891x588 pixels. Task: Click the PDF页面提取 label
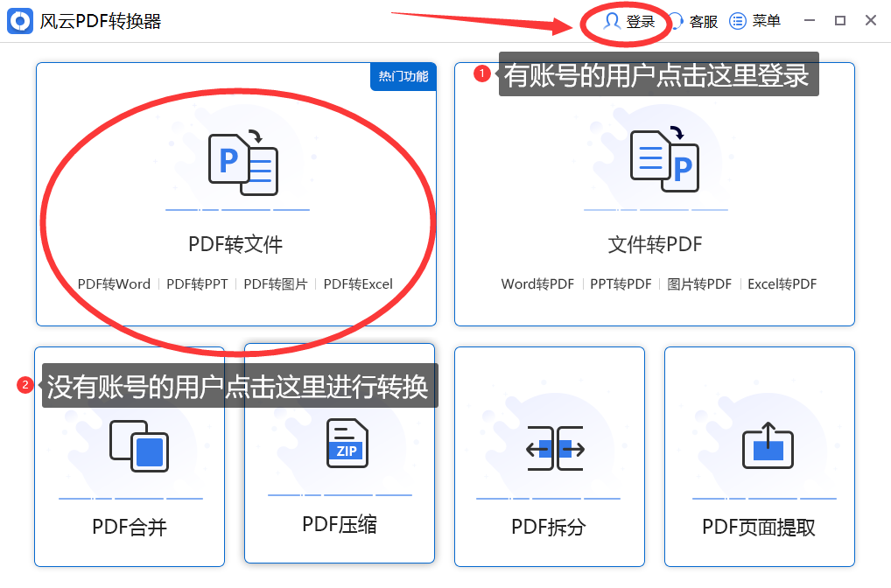coord(759,528)
